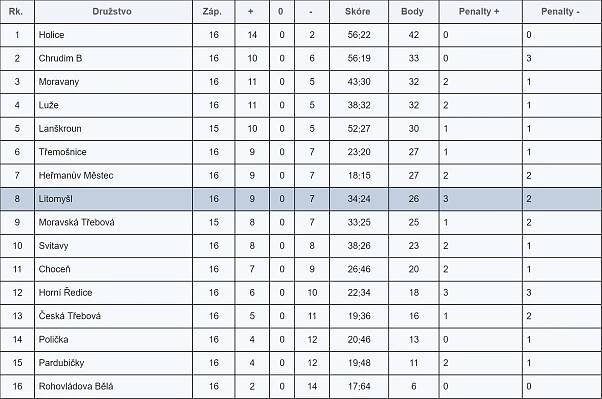Click the Skóre column header
The width and height of the screenshot is (602, 399).
pos(359,12)
